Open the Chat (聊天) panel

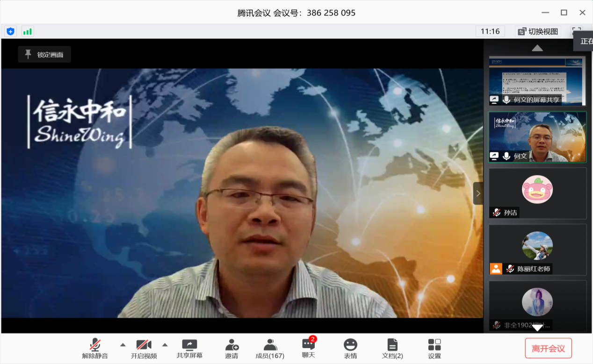pos(308,349)
